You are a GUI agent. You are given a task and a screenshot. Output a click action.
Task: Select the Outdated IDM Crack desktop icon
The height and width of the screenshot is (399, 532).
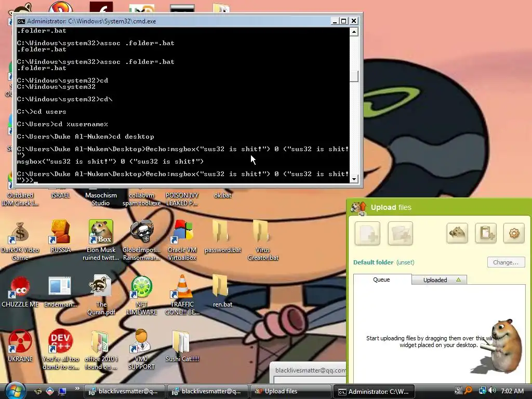[x=20, y=199]
